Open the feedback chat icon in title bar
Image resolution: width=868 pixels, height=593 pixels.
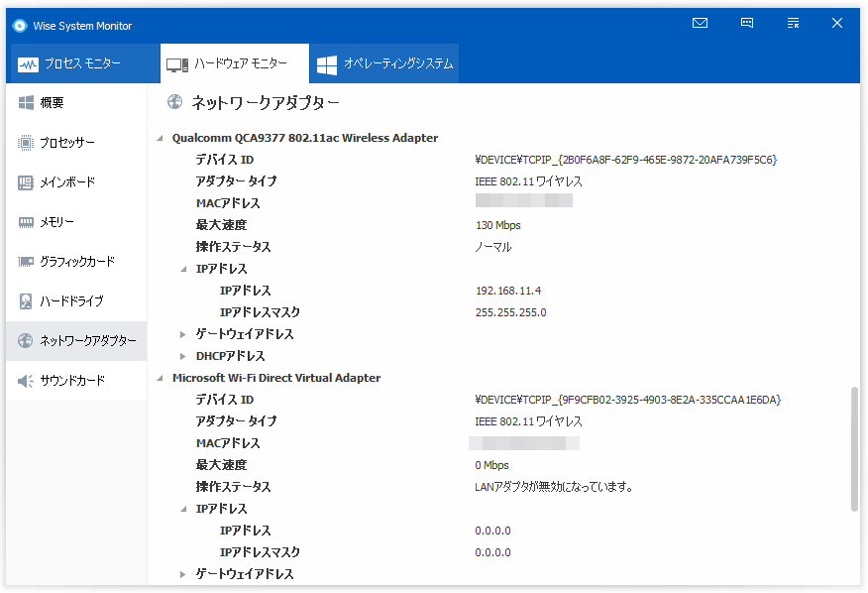coord(747,23)
